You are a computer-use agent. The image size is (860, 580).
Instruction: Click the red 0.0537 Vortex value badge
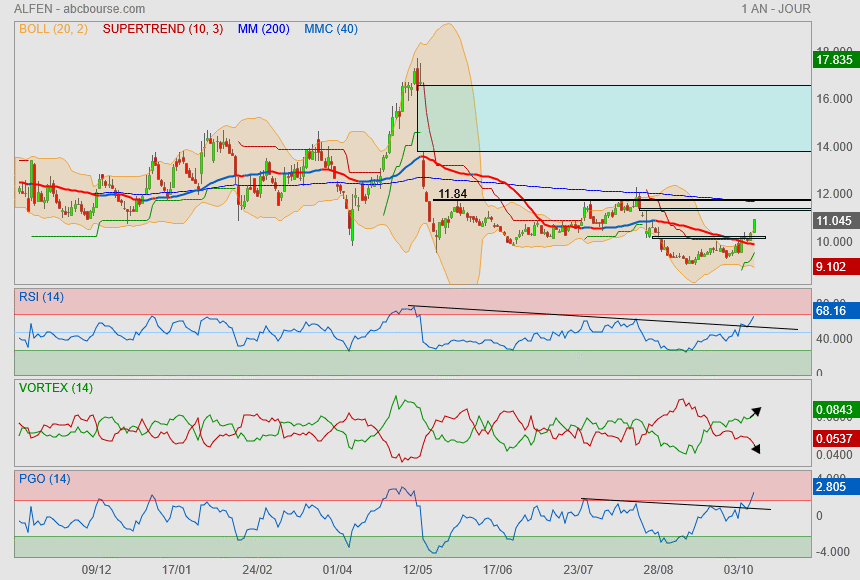click(833, 437)
